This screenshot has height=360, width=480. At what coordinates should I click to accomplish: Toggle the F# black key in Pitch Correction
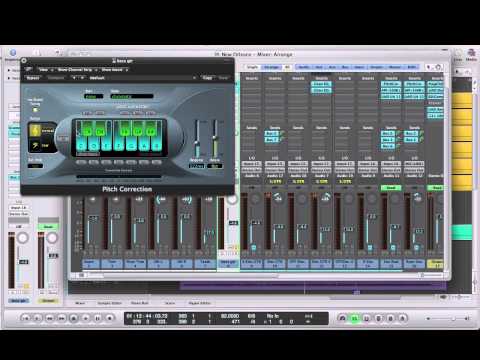tap(125, 129)
